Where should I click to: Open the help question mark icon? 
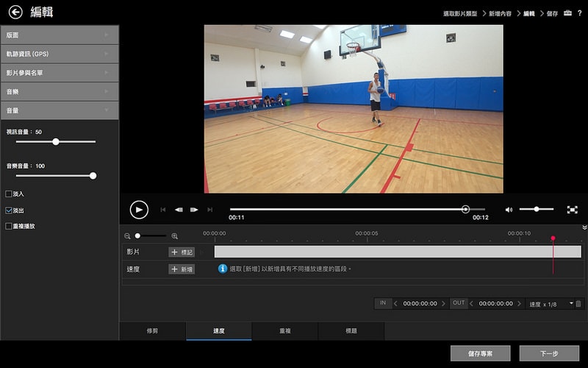[579, 13]
